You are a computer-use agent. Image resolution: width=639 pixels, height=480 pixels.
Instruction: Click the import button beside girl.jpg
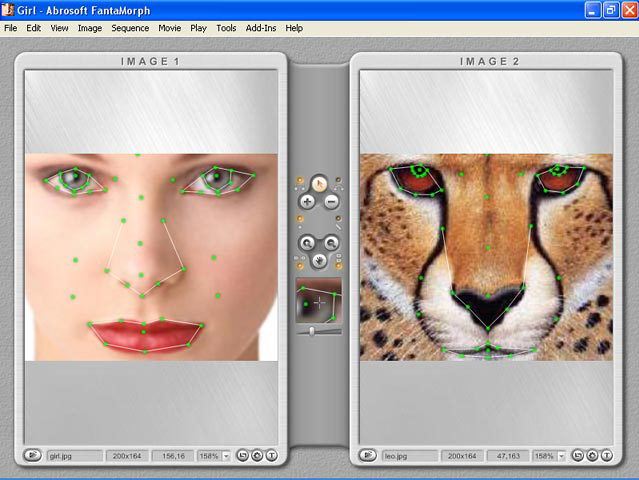click(x=33, y=455)
